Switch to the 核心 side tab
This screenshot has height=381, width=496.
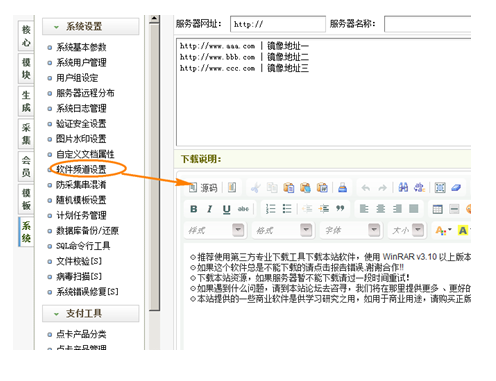pos(26,36)
